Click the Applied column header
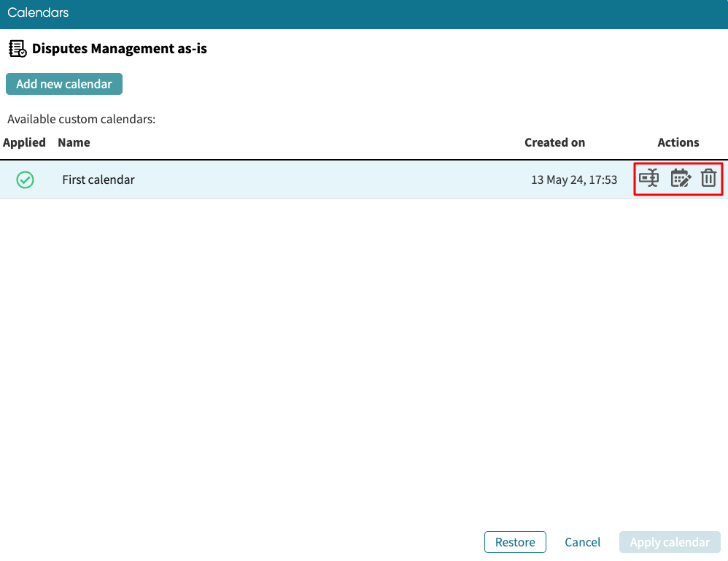This screenshot has height=561, width=728. 24,142
